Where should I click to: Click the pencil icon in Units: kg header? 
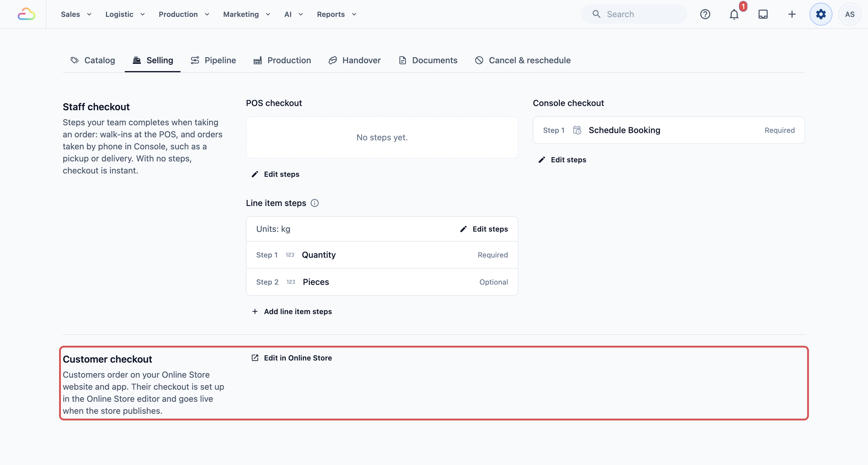(464, 229)
